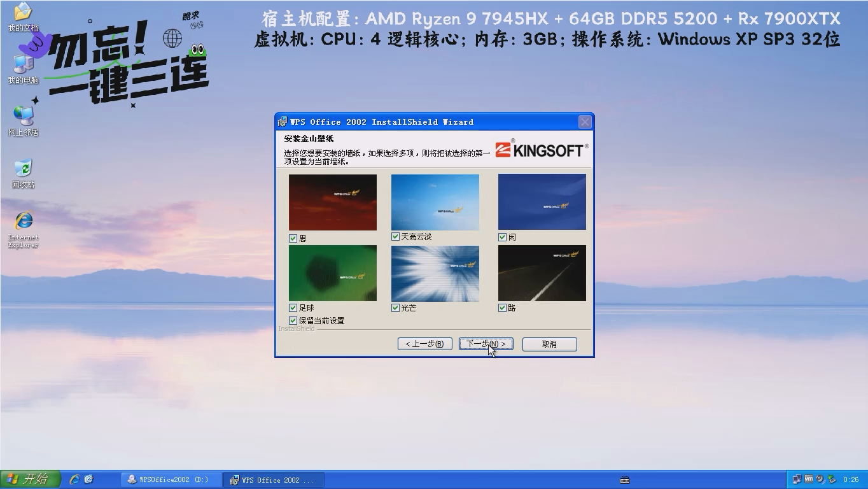Uncheck the 路 wallpaper checkbox
This screenshot has height=489, width=868.
point(502,308)
